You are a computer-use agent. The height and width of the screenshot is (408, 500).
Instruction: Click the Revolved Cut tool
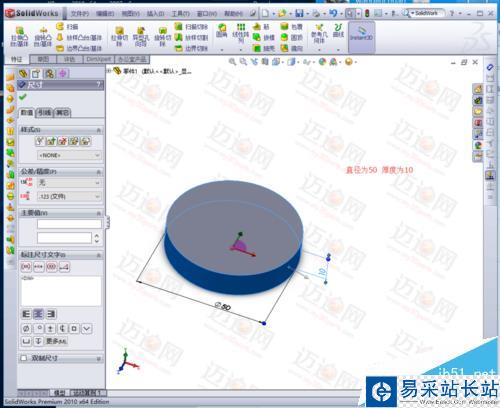(162, 37)
